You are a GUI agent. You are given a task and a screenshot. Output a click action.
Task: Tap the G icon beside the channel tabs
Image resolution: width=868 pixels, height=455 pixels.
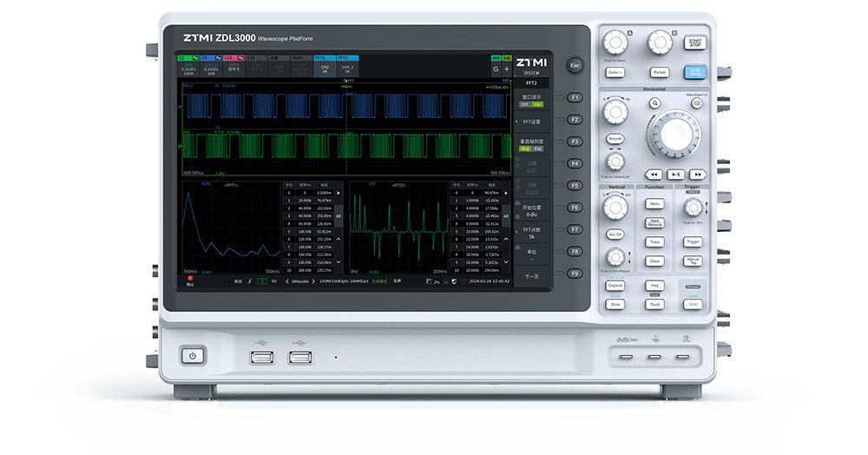pyautogui.click(x=496, y=68)
